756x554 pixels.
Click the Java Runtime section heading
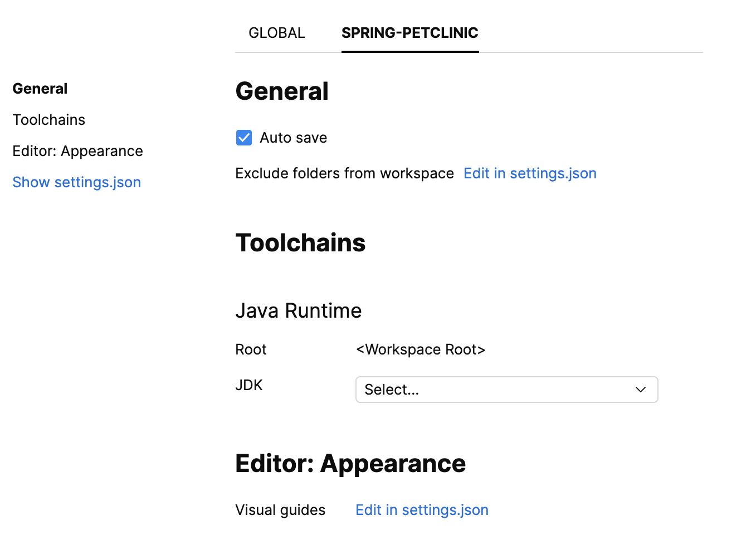[299, 310]
